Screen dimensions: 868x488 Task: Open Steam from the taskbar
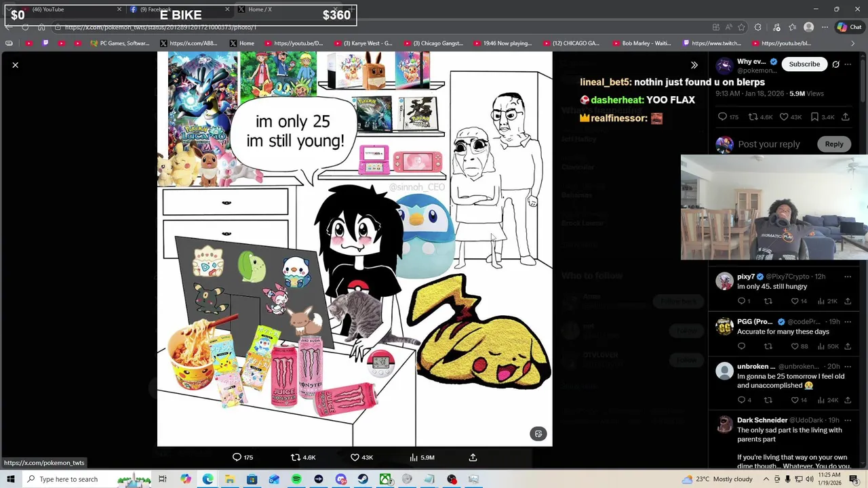[x=363, y=479]
